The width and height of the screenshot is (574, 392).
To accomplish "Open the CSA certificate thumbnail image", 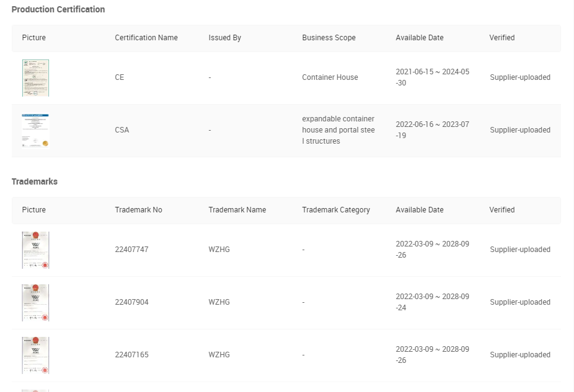I will [x=35, y=131].
